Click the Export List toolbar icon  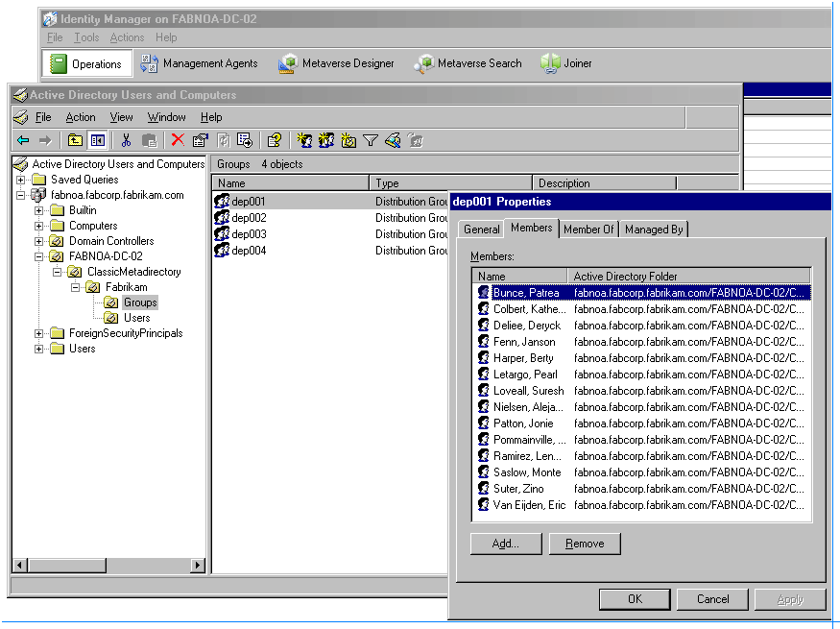245,140
